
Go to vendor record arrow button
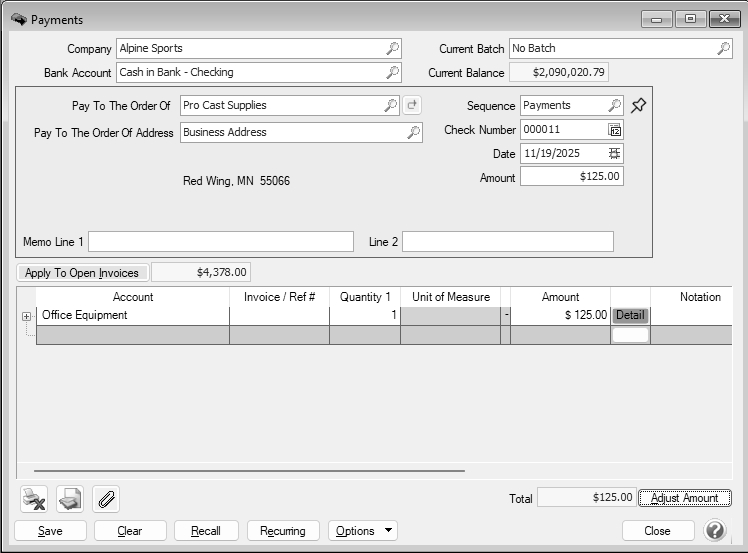[x=413, y=105]
